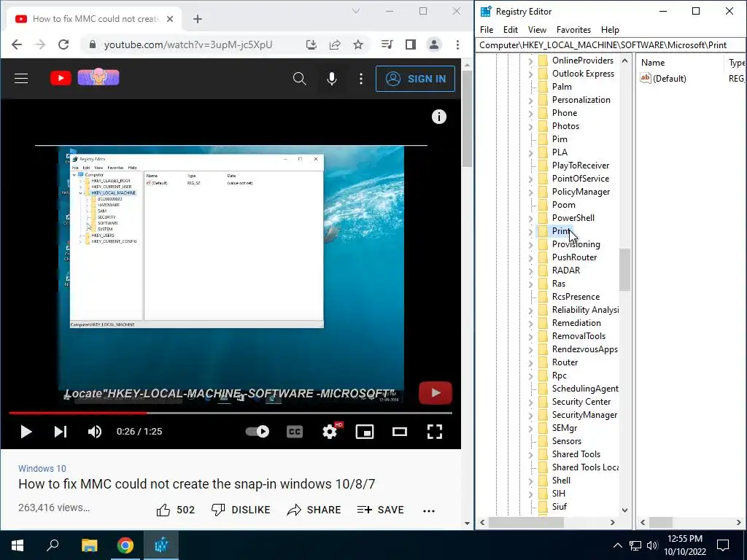Click the Chrome address bar URL
The width and height of the screenshot is (747, 560).
coord(188,44)
